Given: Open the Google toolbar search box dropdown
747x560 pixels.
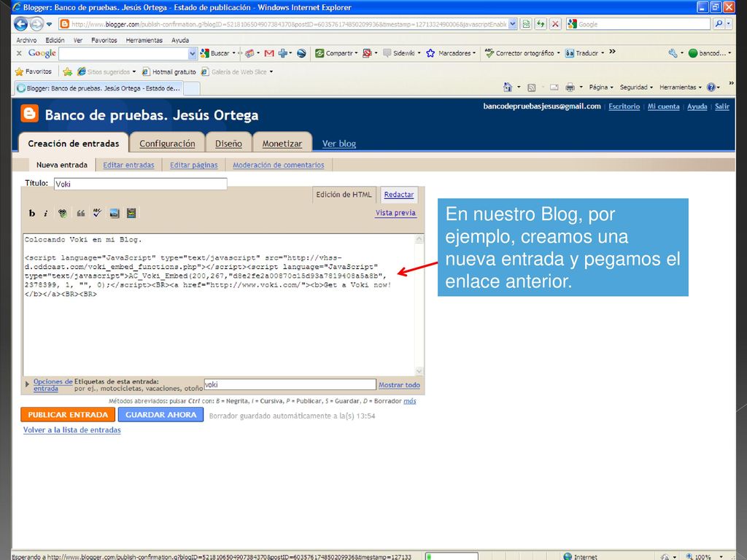Looking at the screenshot, I should [x=193, y=53].
